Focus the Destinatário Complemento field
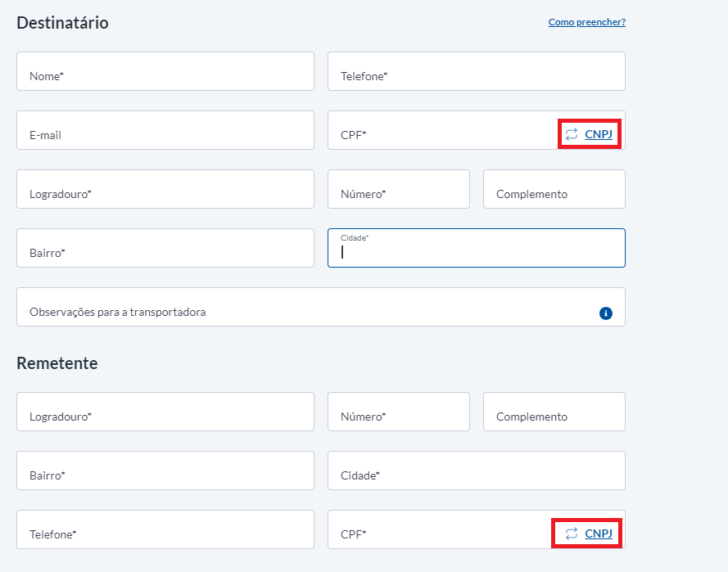 coord(554,189)
